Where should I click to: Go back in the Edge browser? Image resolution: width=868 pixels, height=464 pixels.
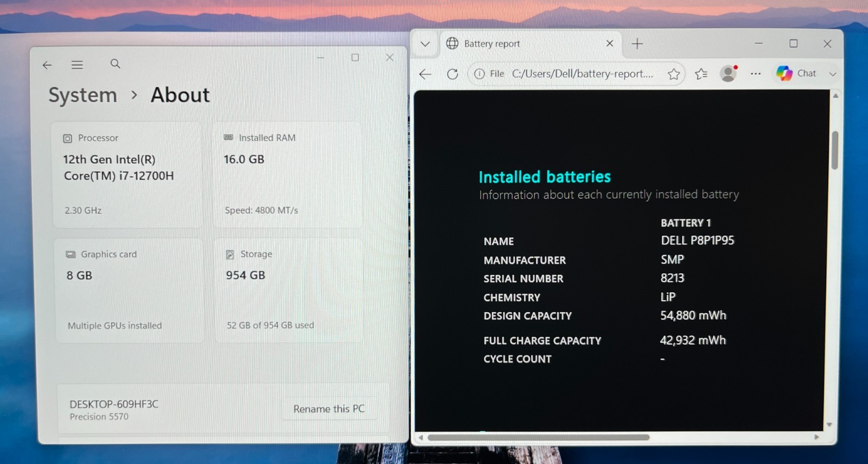425,74
